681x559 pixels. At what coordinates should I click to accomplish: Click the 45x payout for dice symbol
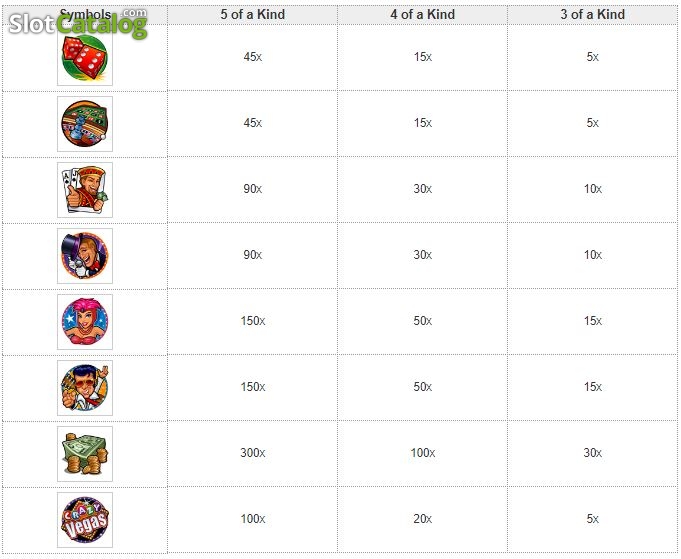point(253,57)
